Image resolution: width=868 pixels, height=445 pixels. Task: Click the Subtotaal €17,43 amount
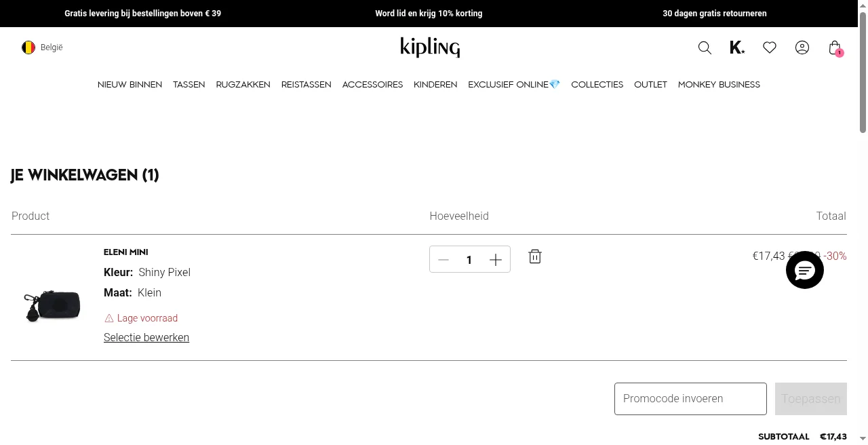833,437
